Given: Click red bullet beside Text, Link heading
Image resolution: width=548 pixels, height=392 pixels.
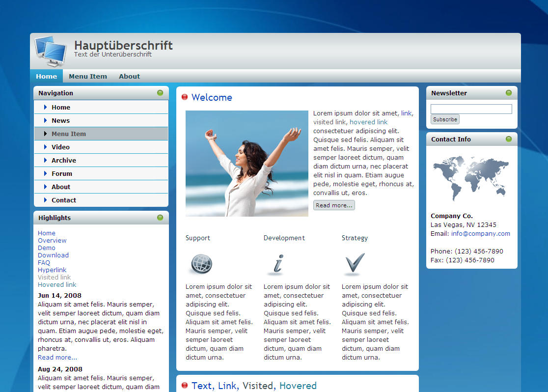Looking at the screenshot, I should (x=185, y=385).
